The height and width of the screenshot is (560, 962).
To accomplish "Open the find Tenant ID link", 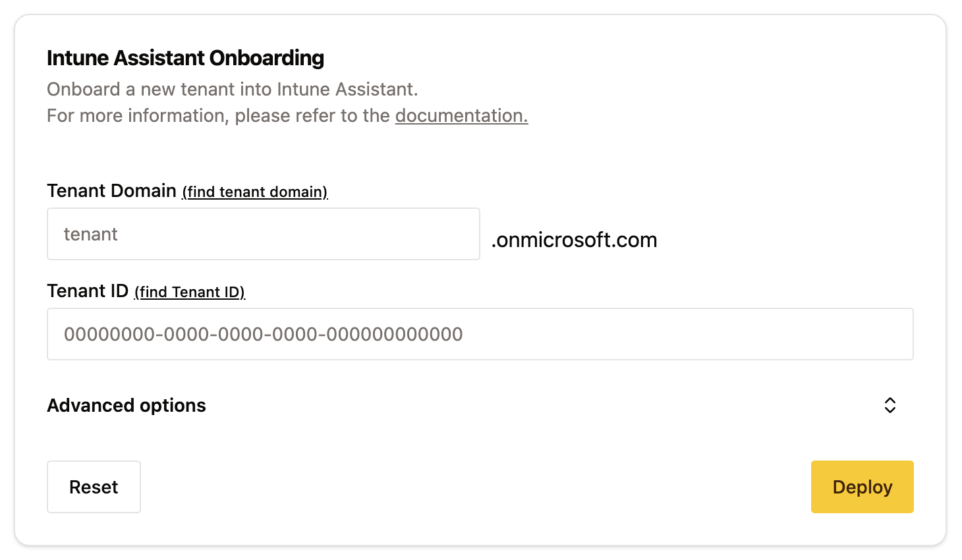I will [x=189, y=291].
